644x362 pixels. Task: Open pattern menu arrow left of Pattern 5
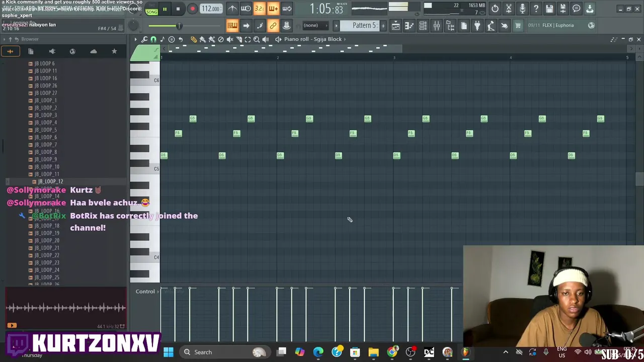[336, 26]
